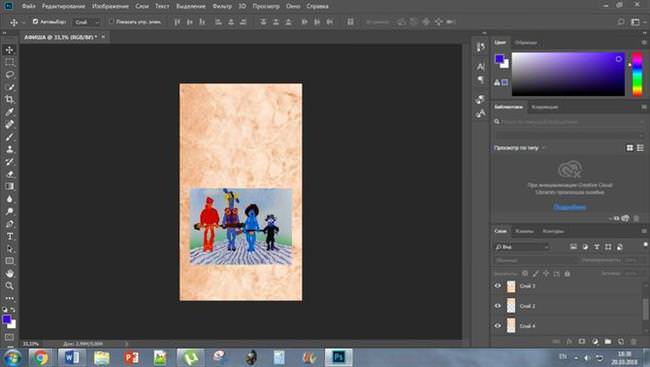Open the workspace switcher button
650x367 pixels.
point(635,22)
